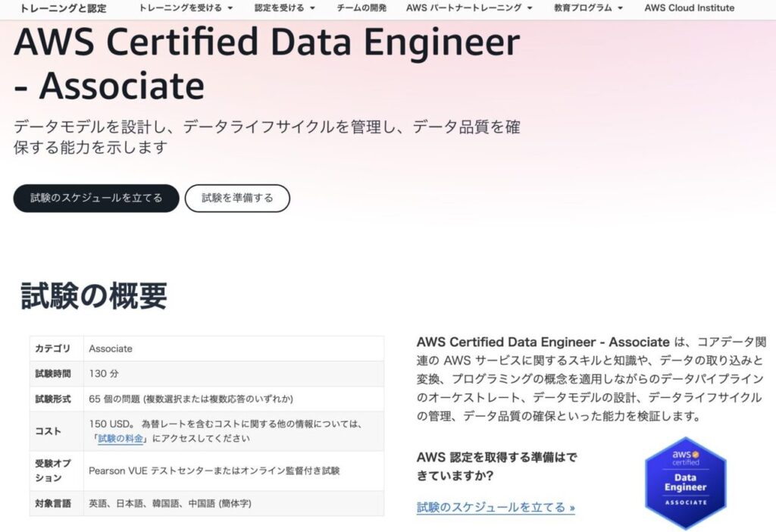Select the 対象言語 row label

[52, 503]
